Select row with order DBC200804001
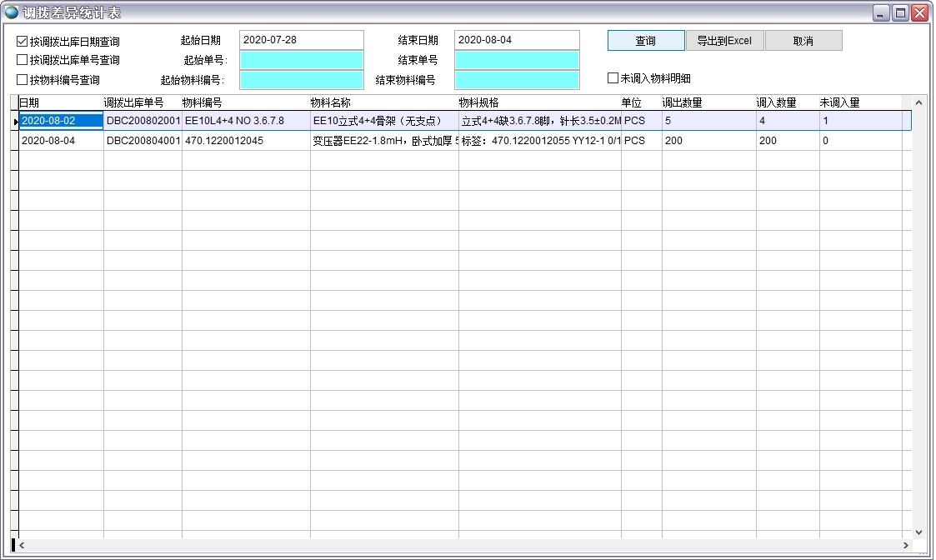This screenshot has height=560, width=936. coord(143,141)
